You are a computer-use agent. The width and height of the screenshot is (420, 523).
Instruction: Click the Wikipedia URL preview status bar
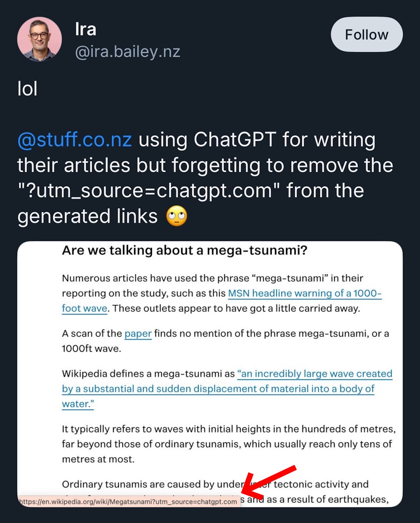tap(129, 501)
